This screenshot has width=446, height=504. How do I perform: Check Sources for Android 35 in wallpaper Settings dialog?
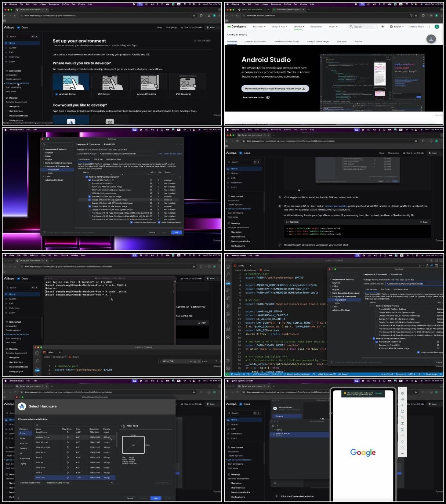coord(90,184)
